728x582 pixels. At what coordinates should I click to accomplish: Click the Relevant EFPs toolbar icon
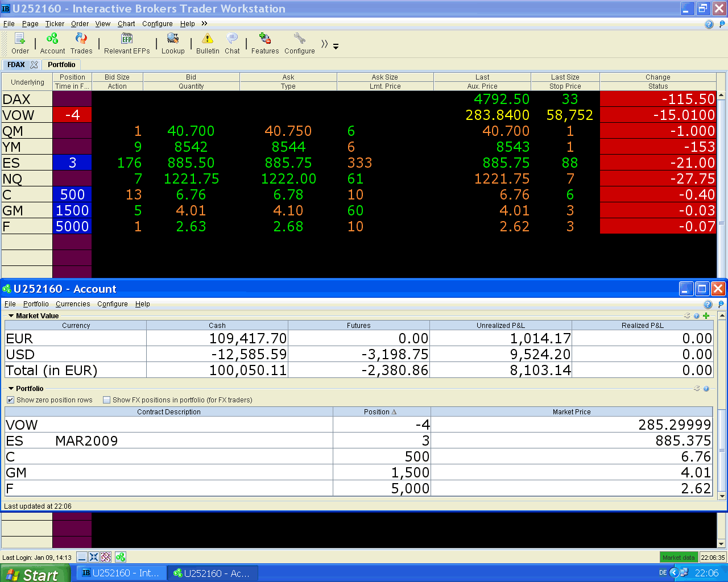pyautogui.click(x=127, y=43)
